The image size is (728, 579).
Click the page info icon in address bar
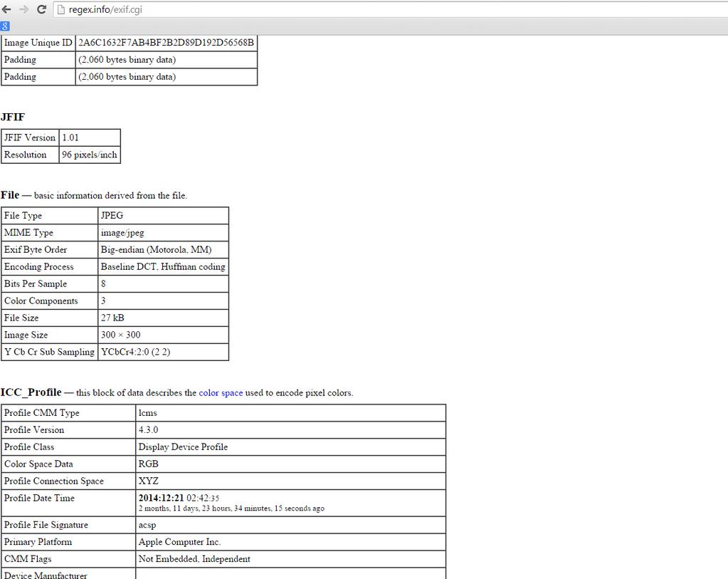point(61,9)
